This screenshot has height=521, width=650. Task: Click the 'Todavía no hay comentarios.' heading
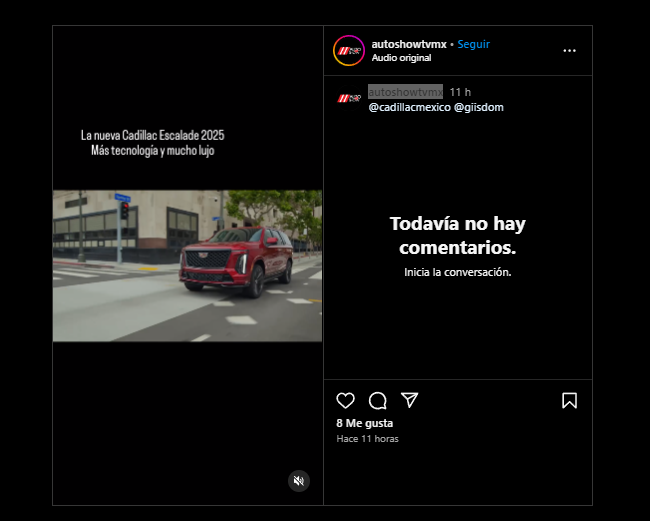tap(458, 235)
